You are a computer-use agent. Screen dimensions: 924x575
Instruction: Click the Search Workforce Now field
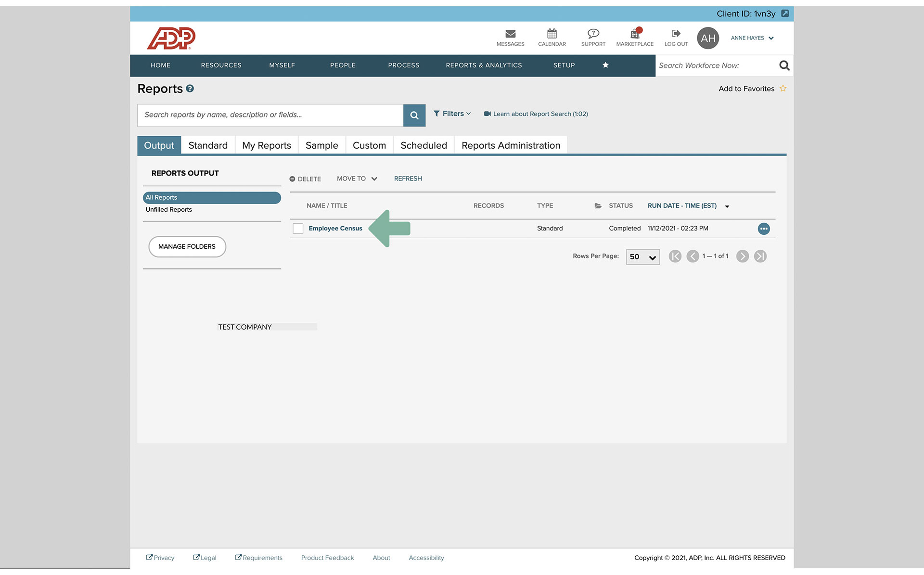(x=716, y=65)
